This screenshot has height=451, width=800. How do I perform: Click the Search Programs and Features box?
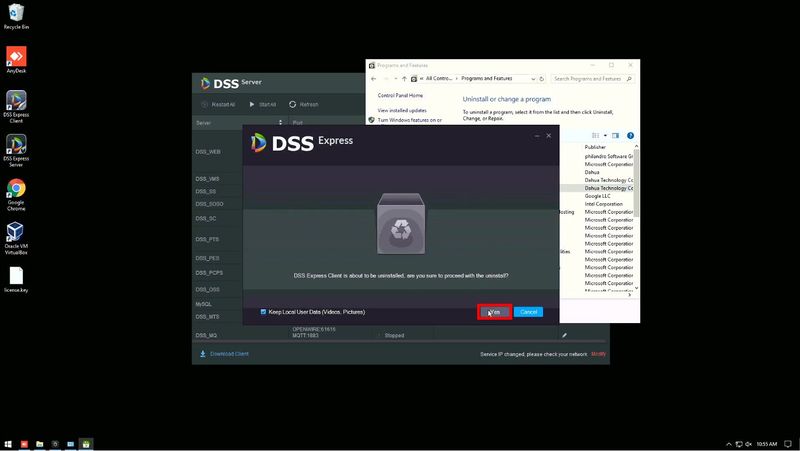(592, 79)
